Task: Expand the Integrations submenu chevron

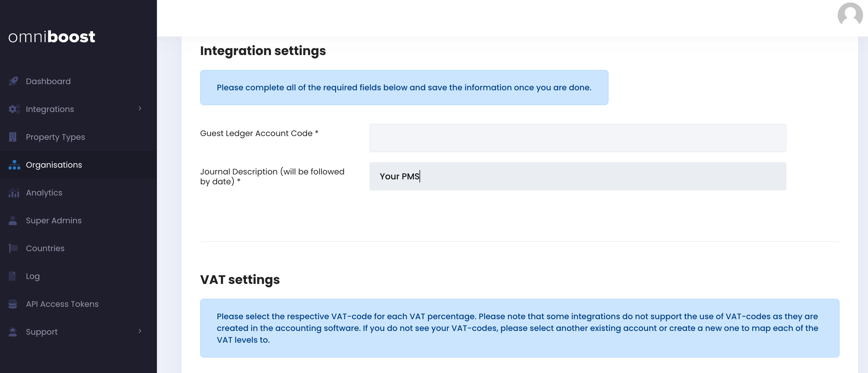Action: [x=140, y=108]
